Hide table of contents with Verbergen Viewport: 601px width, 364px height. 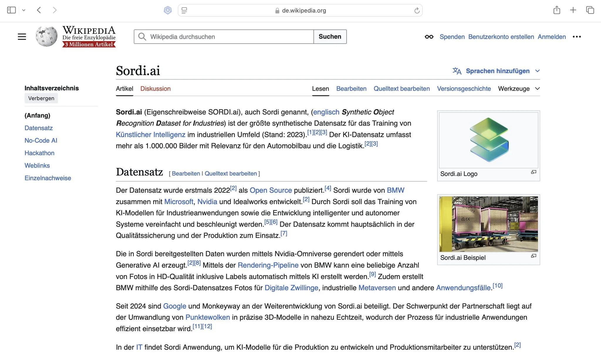pos(41,98)
